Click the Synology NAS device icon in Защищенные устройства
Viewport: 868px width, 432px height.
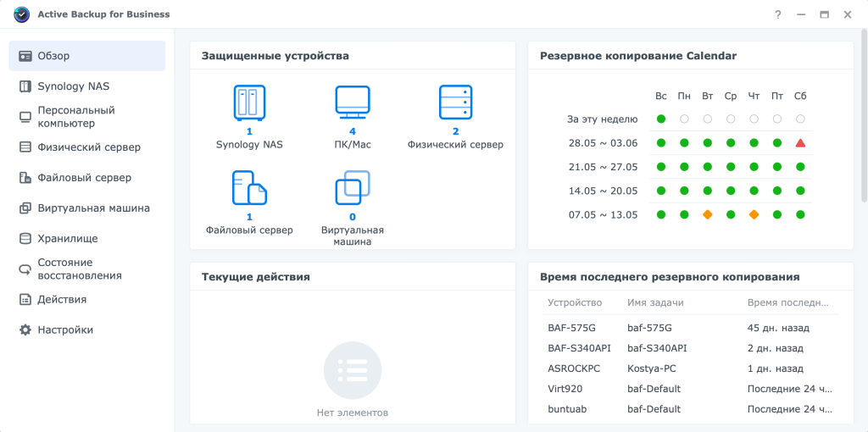point(249,102)
